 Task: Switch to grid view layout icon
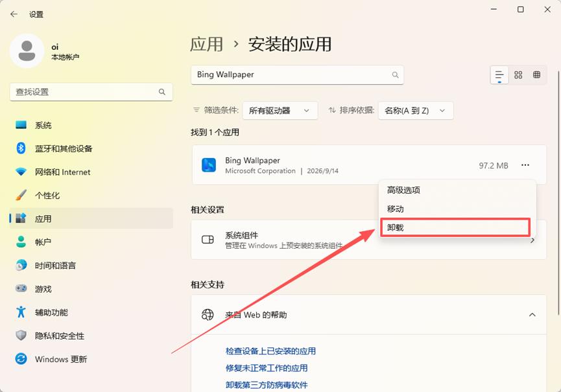pos(518,75)
